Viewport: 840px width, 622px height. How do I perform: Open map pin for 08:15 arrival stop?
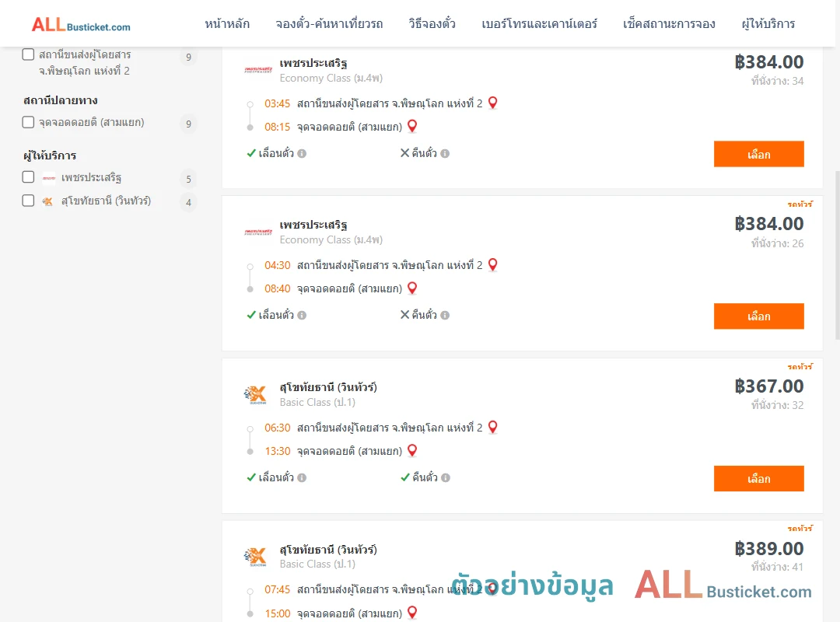pos(412,127)
